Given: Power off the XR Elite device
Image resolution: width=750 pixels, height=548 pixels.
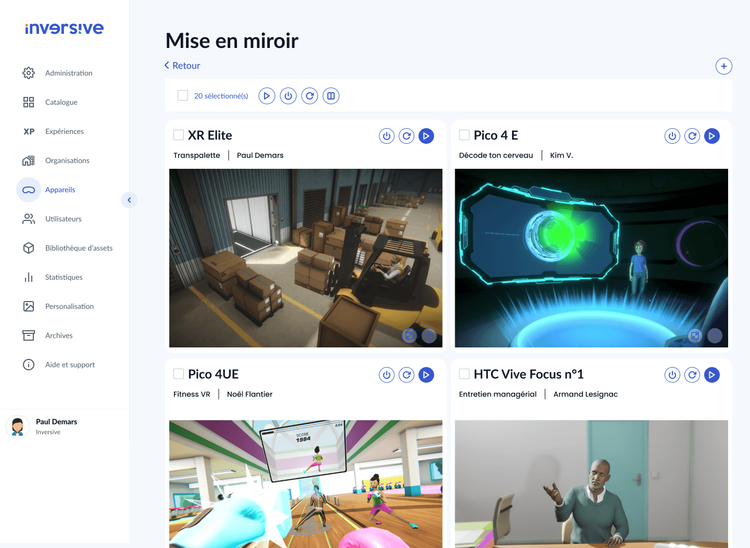Looking at the screenshot, I should tap(386, 136).
